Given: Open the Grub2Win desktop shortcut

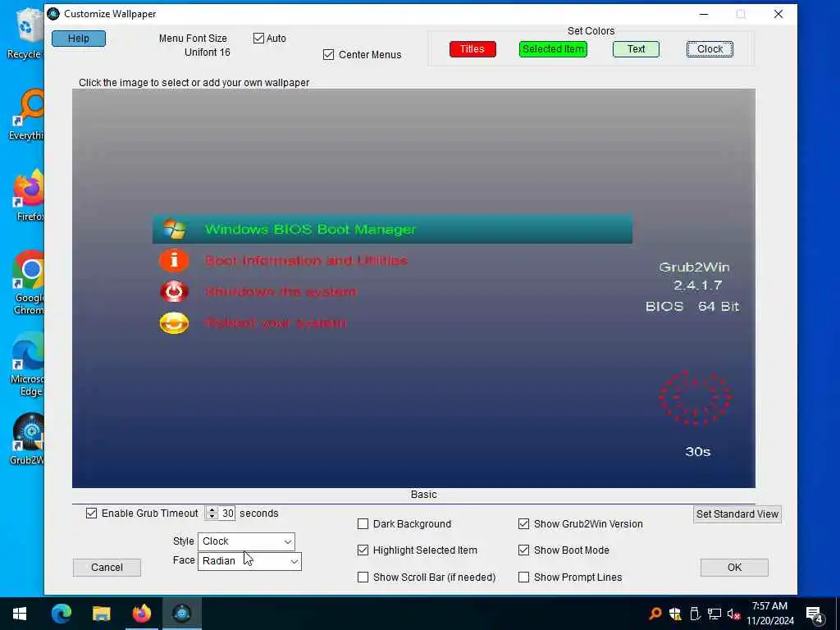Looking at the screenshot, I should click(x=27, y=439).
